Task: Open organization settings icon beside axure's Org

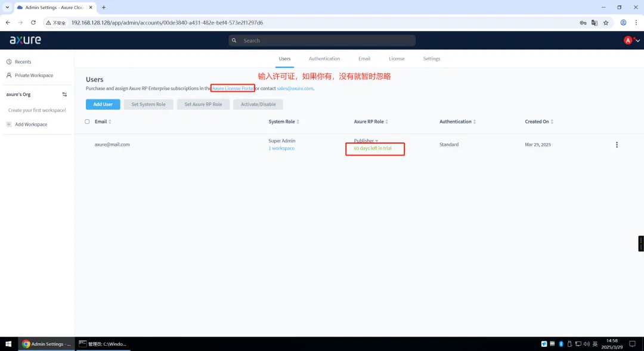Action: [x=64, y=94]
